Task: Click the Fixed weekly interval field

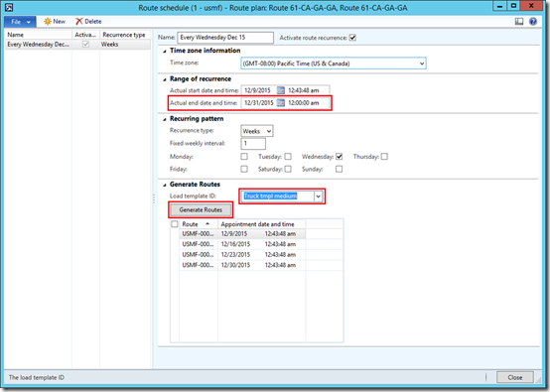Action: [x=253, y=144]
